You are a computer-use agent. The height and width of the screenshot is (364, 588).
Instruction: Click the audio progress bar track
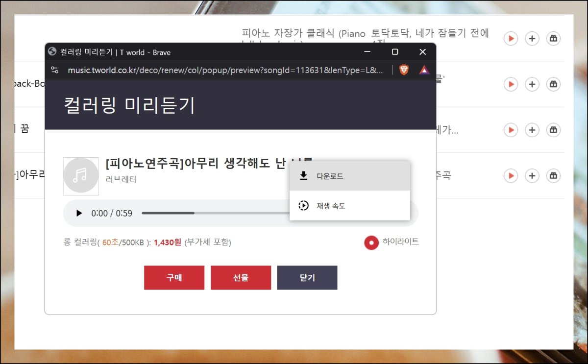tap(215, 213)
